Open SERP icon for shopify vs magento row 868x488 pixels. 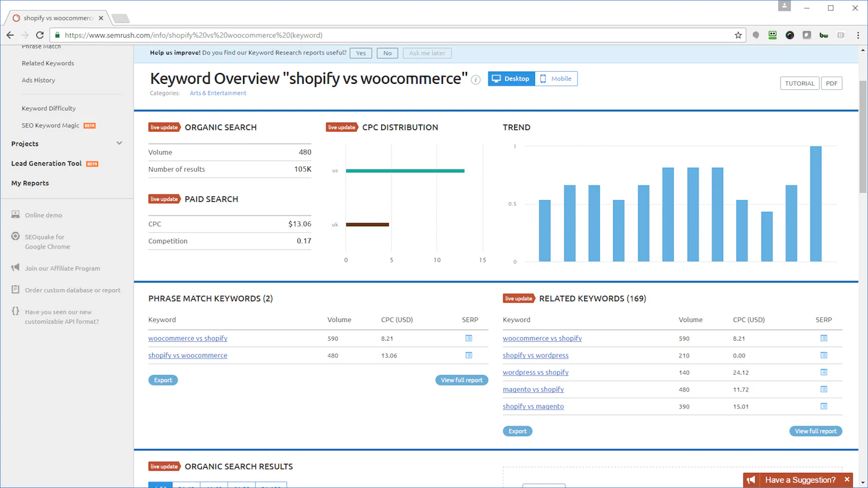[x=824, y=406]
